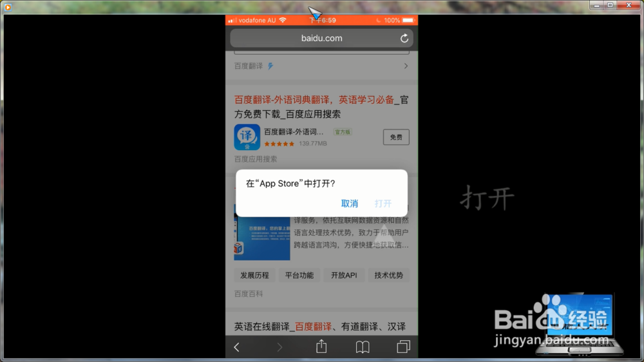Tap the blue 百度翻译 encyclopedia thumbnail
644x362 pixels.
[262, 232]
